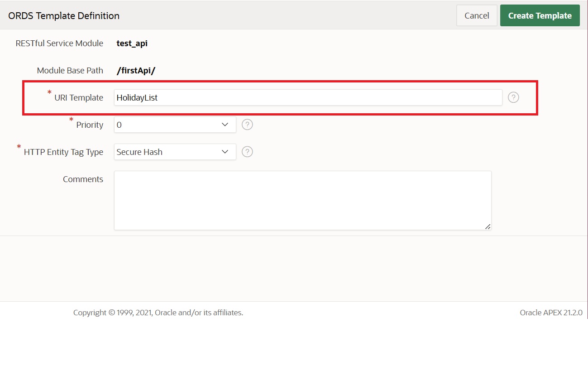Click the Oracle APEX 21.2.0 version text

[551, 313]
